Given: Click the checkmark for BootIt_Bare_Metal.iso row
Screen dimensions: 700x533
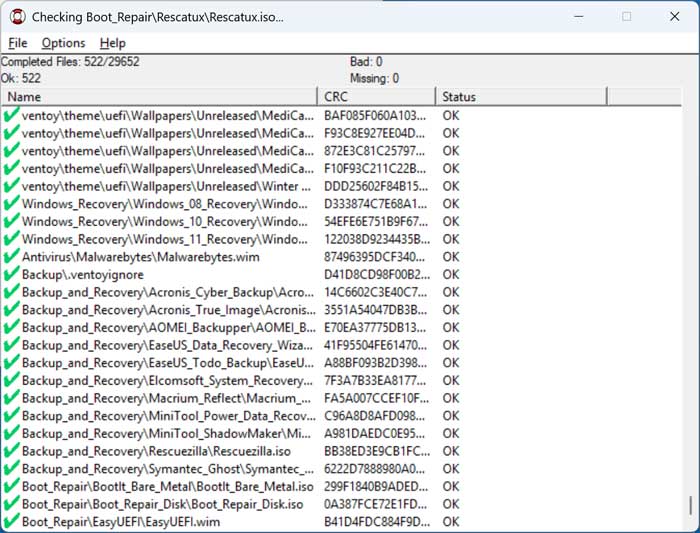Looking at the screenshot, I should click(11, 486).
